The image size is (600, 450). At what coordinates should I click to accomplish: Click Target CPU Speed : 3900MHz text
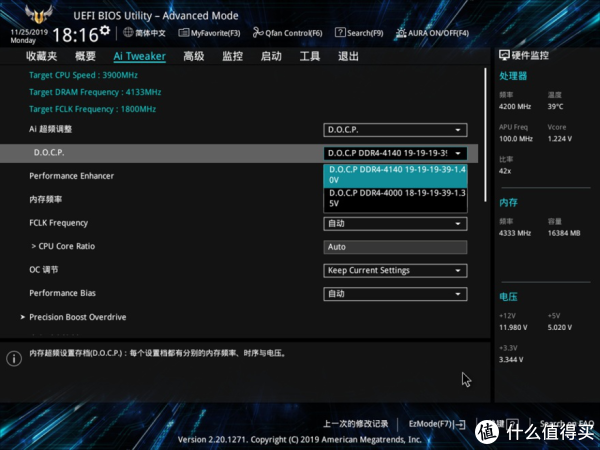coord(83,75)
